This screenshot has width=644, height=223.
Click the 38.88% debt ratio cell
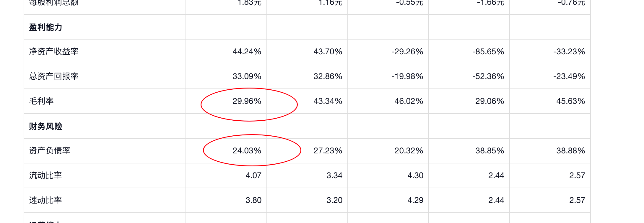(x=571, y=151)
